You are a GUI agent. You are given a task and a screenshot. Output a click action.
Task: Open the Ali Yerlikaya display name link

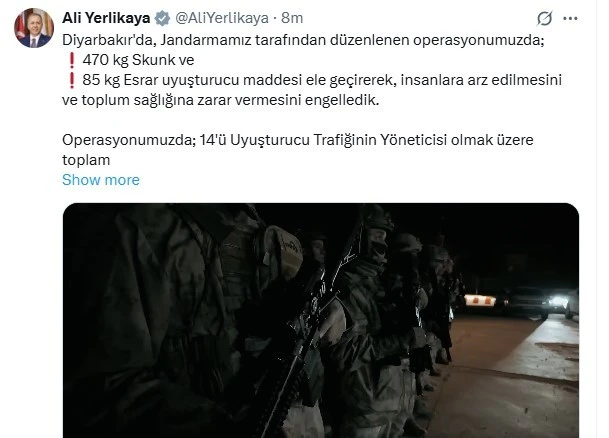(x=106, y=18)
